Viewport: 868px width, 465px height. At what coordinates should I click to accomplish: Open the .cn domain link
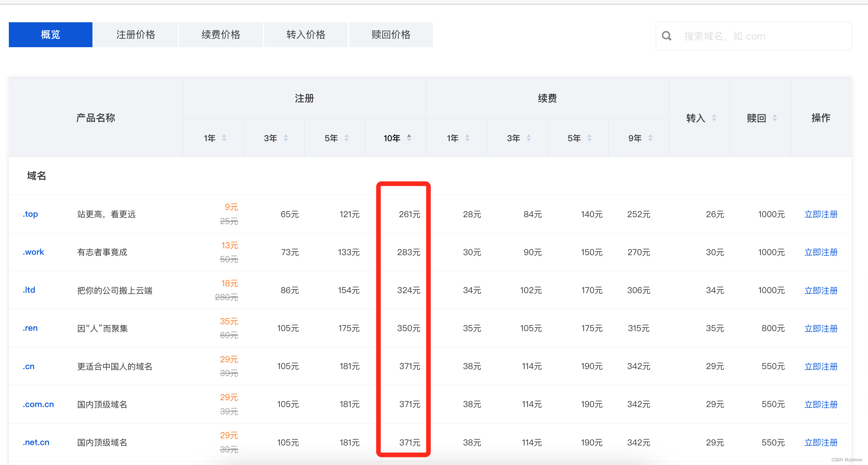(29, 366)
